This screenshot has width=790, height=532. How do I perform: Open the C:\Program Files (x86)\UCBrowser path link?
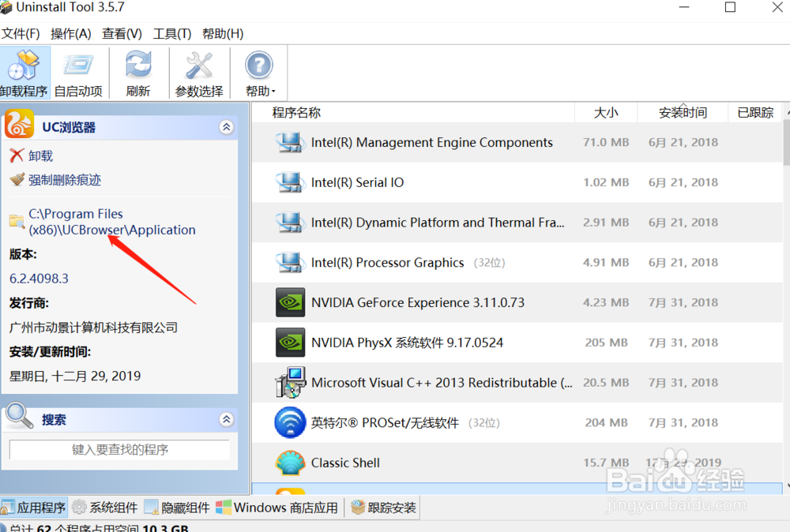[112, 222]
